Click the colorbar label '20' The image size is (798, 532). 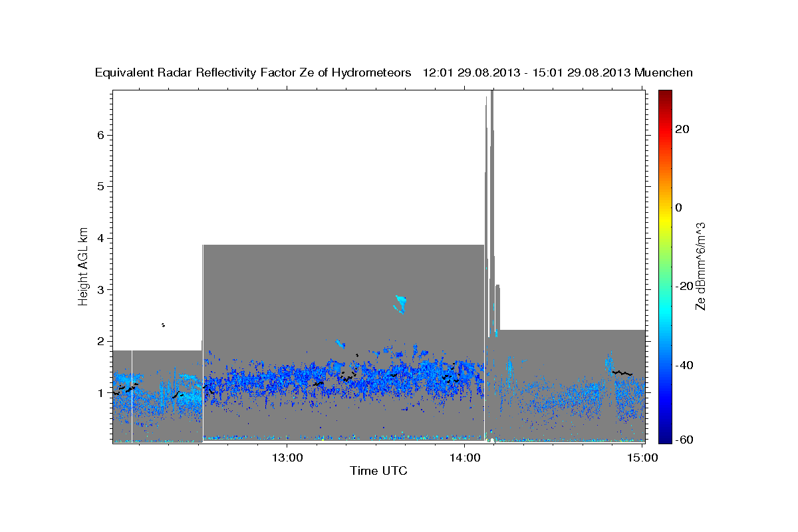(682, 129)
